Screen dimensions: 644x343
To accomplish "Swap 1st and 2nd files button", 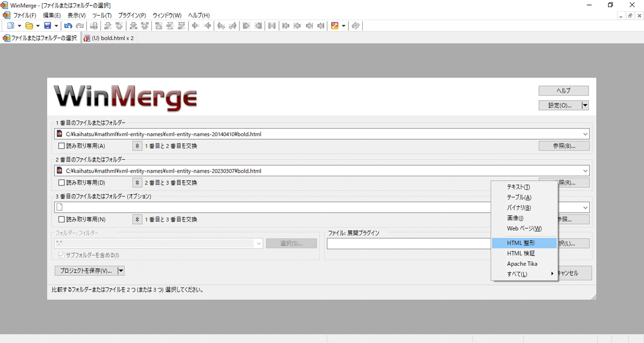I will coord(137,146).
